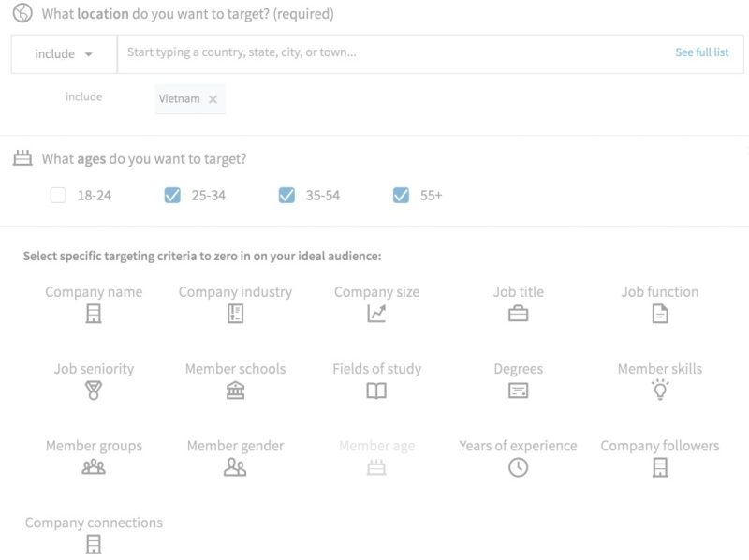Select the Company name building icon
Image resolution: width=749 pixels, height=560 pixels.
tap(94, 314)
